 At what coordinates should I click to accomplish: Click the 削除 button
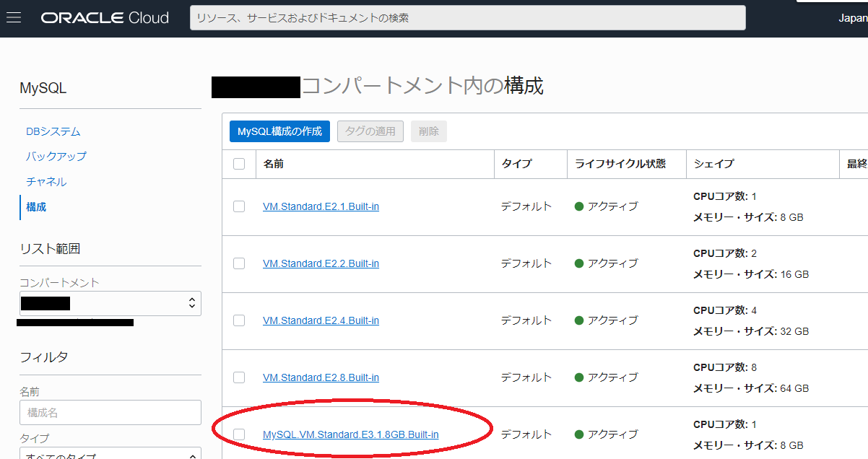click(x=429, y=131)
